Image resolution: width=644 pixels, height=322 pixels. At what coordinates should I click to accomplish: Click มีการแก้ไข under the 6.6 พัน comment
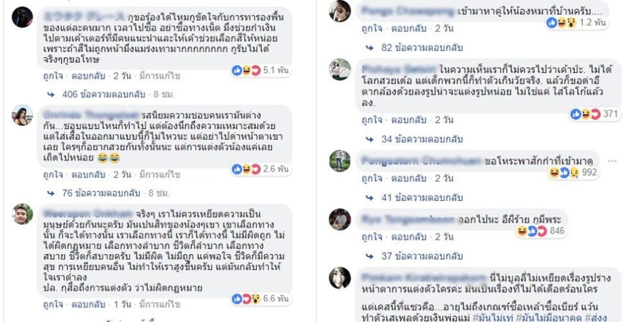pyautogui.click(x=159, y=304)
